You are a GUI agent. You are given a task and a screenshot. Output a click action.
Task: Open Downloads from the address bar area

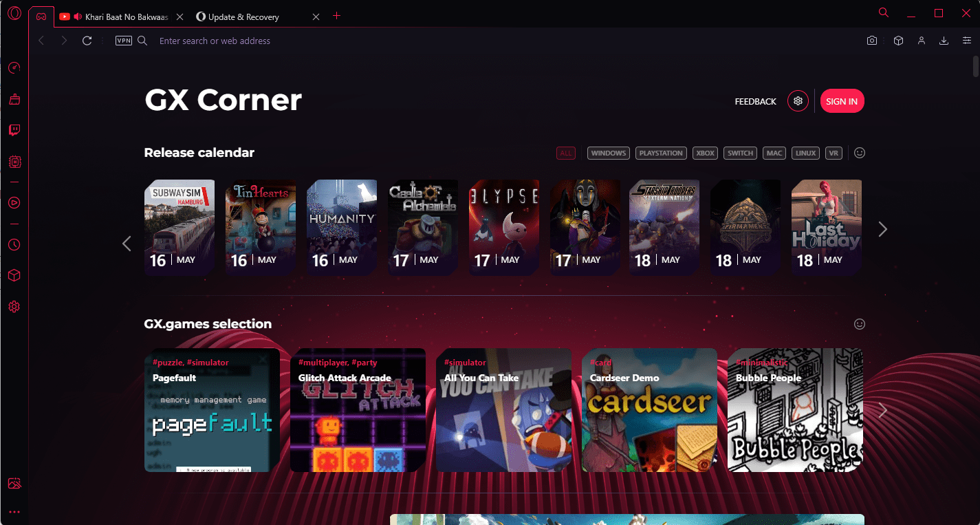tap(944, 41)
